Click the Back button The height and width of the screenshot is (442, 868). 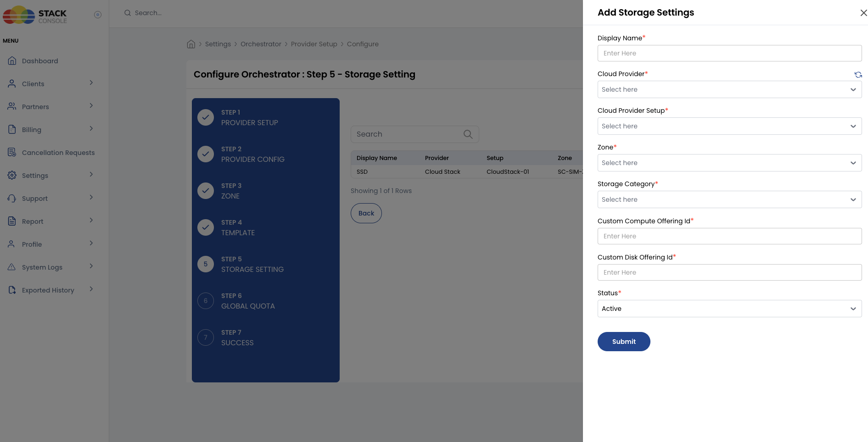pyautogui.click(x=366, y=213)
